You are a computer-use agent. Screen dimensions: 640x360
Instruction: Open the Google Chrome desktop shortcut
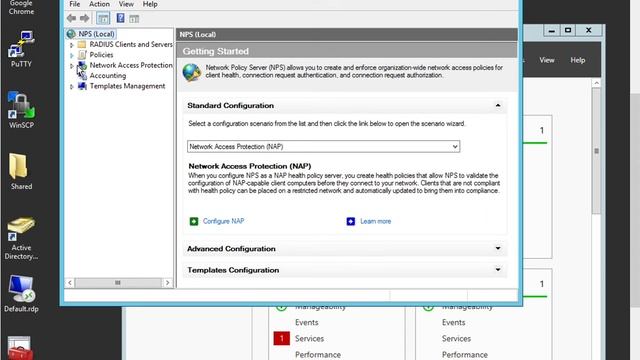(x=21, y=7)
